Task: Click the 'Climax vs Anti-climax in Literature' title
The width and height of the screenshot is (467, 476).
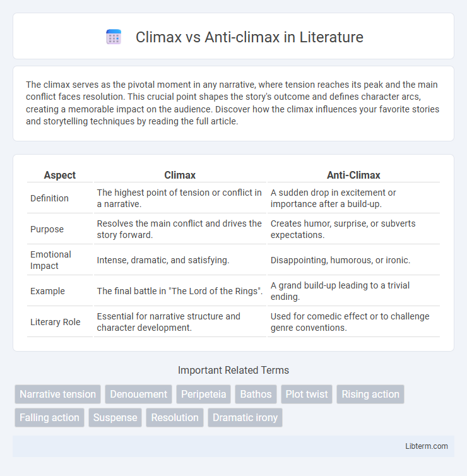Action: (x=249, y=37)
